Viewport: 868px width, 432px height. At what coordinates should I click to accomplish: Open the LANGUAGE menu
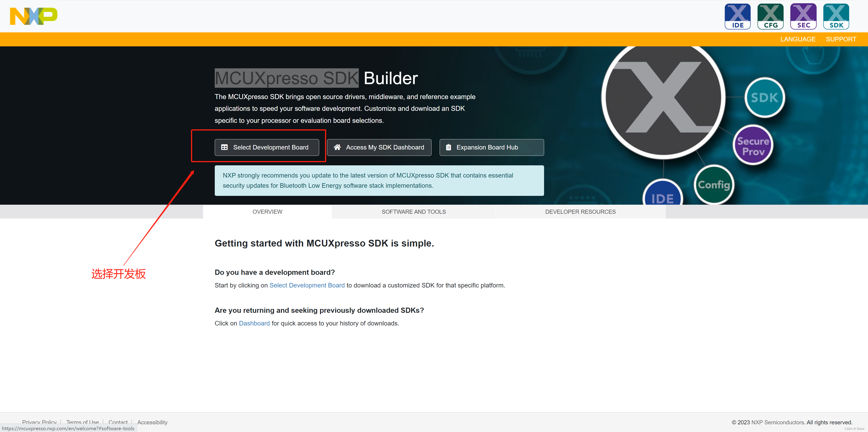797,39
